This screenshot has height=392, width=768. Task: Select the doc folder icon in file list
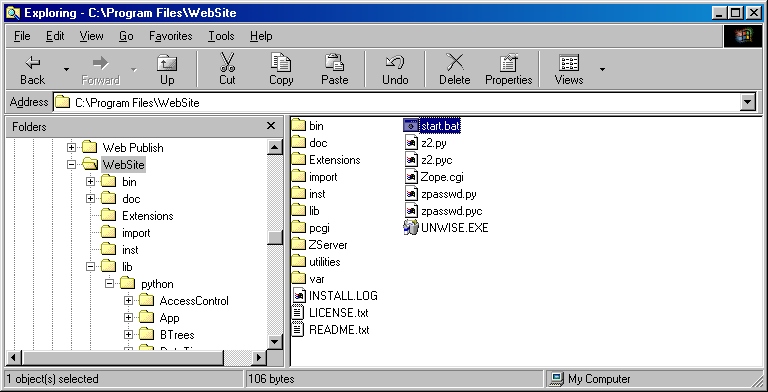(298, 143)
